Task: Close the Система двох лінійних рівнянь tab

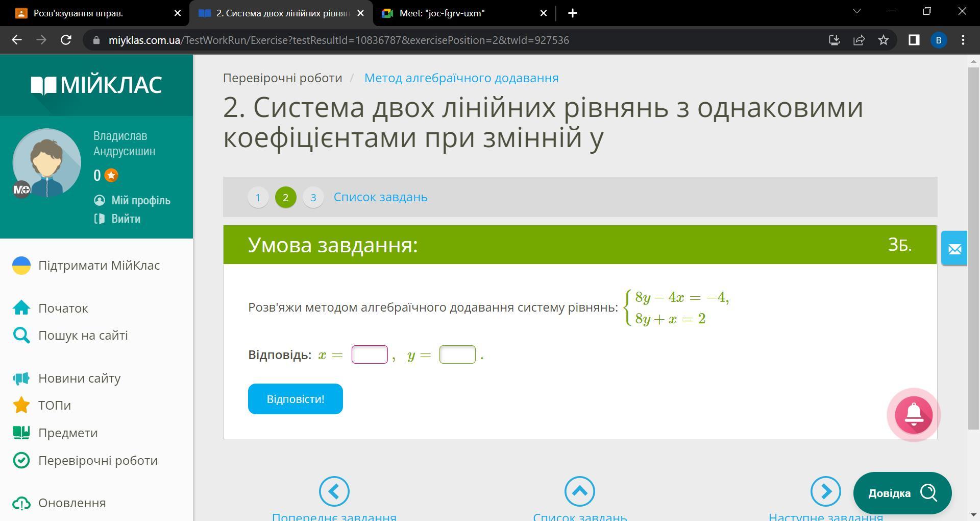Action: coord(361,13)
